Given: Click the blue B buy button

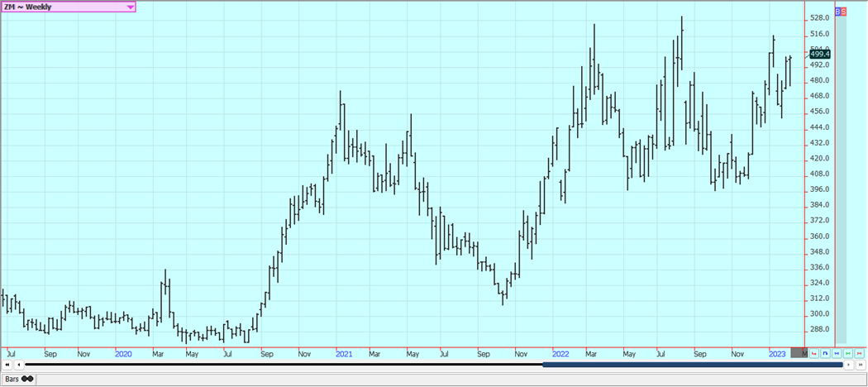Looking at the screenshot, I should [x=838, y=11].
